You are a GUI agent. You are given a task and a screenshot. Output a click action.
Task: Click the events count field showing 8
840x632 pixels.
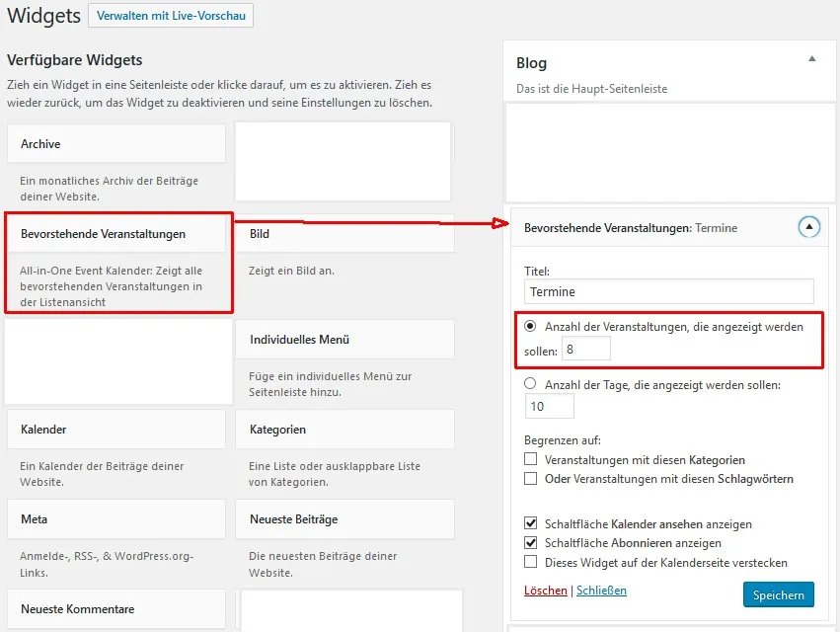(585, 349)
